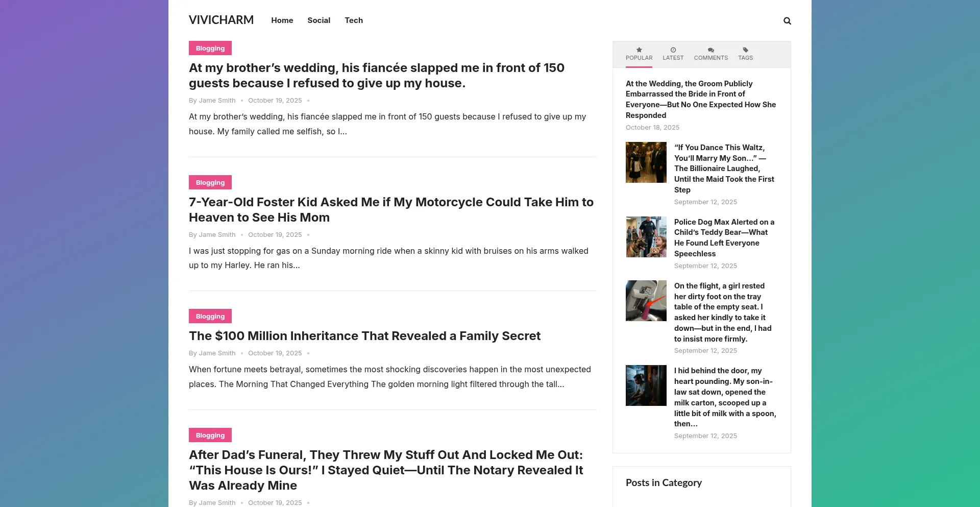This screenshot has width=980, height=507.
Task: Open Police Dog Max thumbnail image
Action: (646, 237)
